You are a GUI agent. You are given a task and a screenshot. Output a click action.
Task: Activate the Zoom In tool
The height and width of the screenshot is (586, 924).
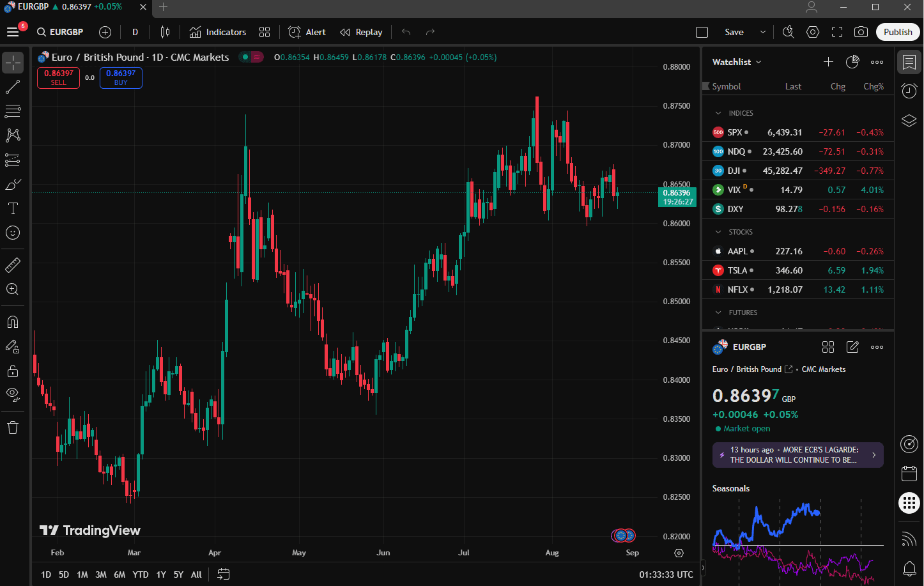pyautogui.click(x=13, y=289)
